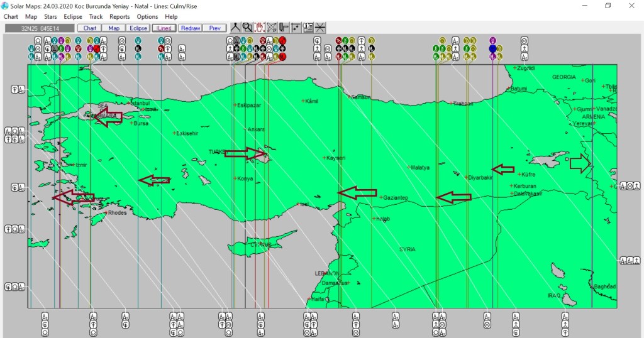Select the dividers measuring tool icon

coord(235,28)
